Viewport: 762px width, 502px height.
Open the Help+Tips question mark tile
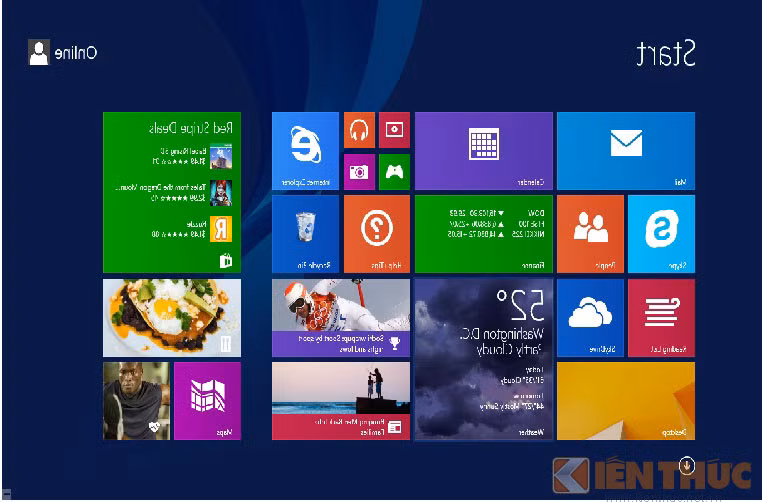[x=376, y=233]
